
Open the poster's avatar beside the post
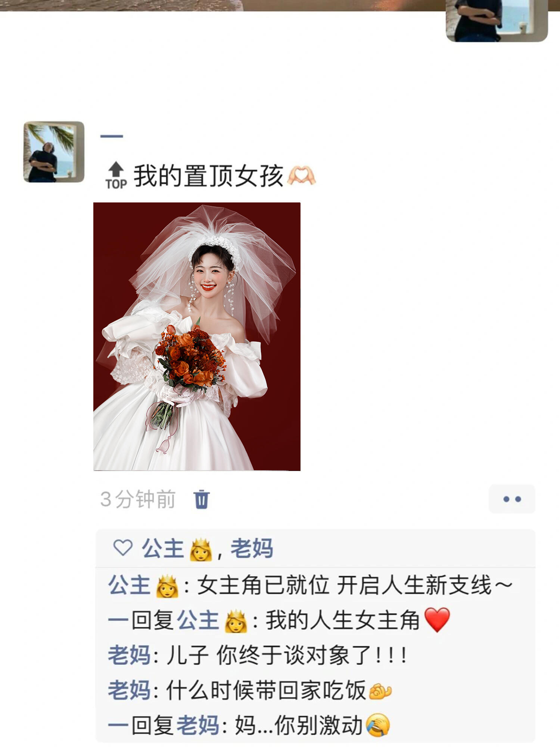[54, 152]
